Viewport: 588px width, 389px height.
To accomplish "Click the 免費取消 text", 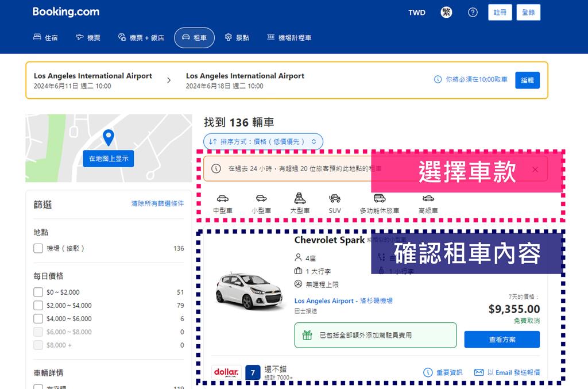I will 527,321.
